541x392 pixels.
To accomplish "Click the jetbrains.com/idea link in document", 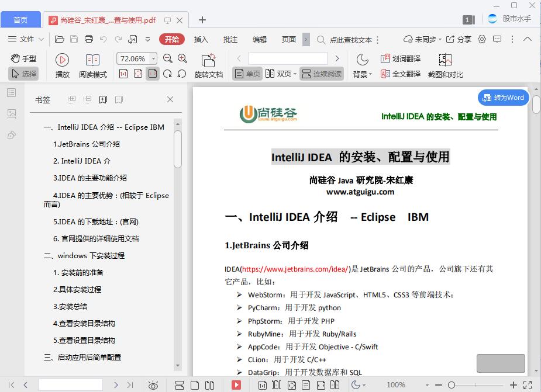I will click(295, 269).
